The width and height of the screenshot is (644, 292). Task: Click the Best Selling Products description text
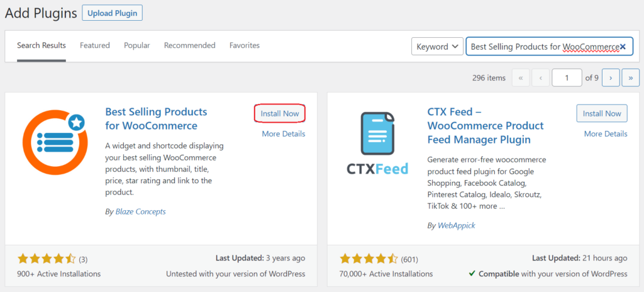(x=164, y=169)
